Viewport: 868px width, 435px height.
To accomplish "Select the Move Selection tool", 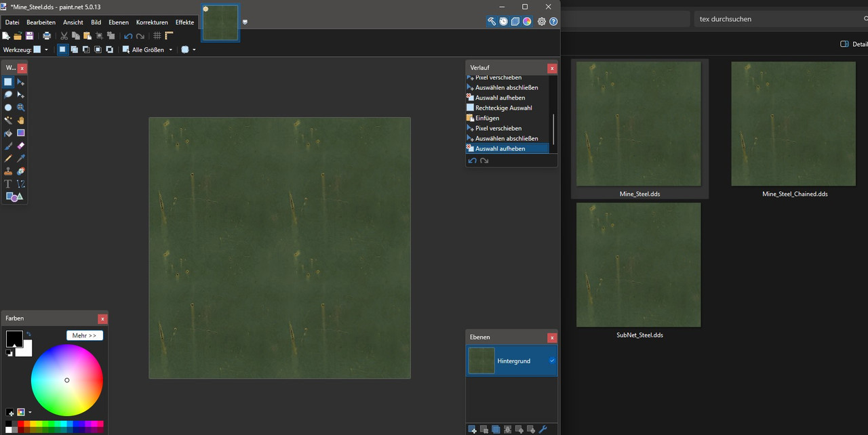I will click(21, 95).
